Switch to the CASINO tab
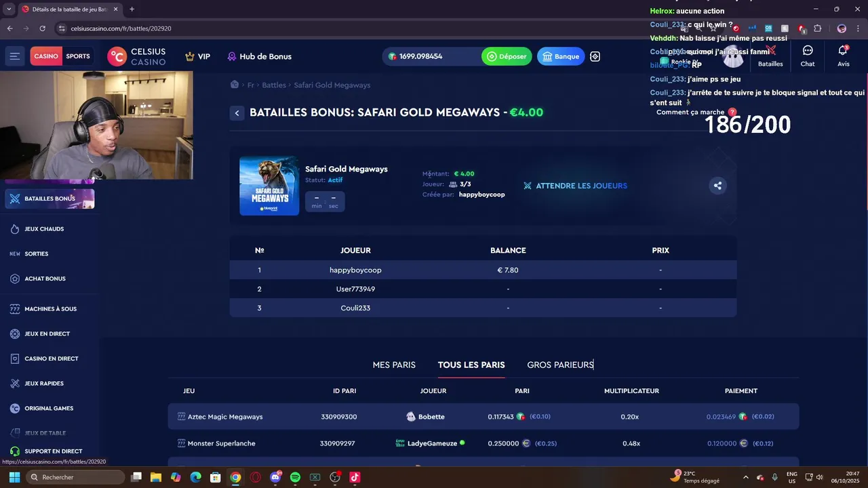The height and width of the screenshot is (488, 868). [46, 56]
